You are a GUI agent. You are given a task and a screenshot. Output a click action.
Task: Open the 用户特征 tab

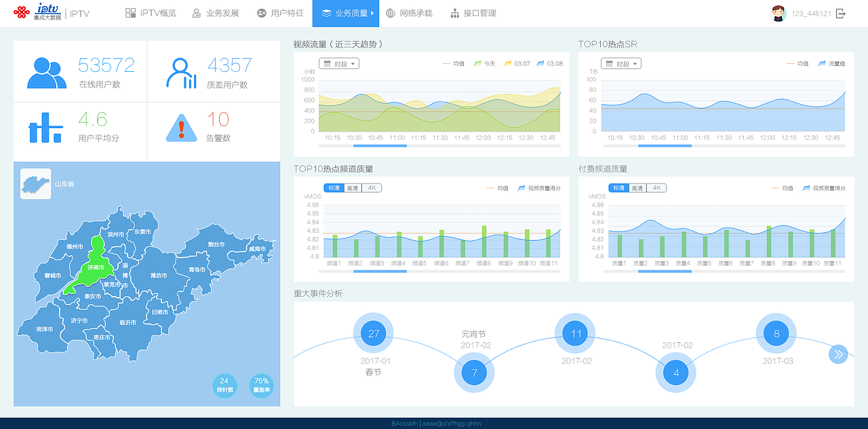[x=280, y=13]
